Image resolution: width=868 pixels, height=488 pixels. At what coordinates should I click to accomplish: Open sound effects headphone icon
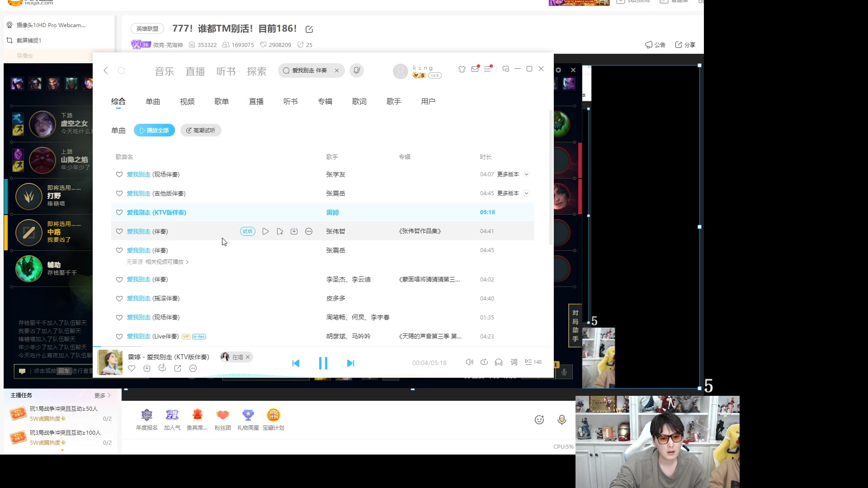tap(499, 362)
